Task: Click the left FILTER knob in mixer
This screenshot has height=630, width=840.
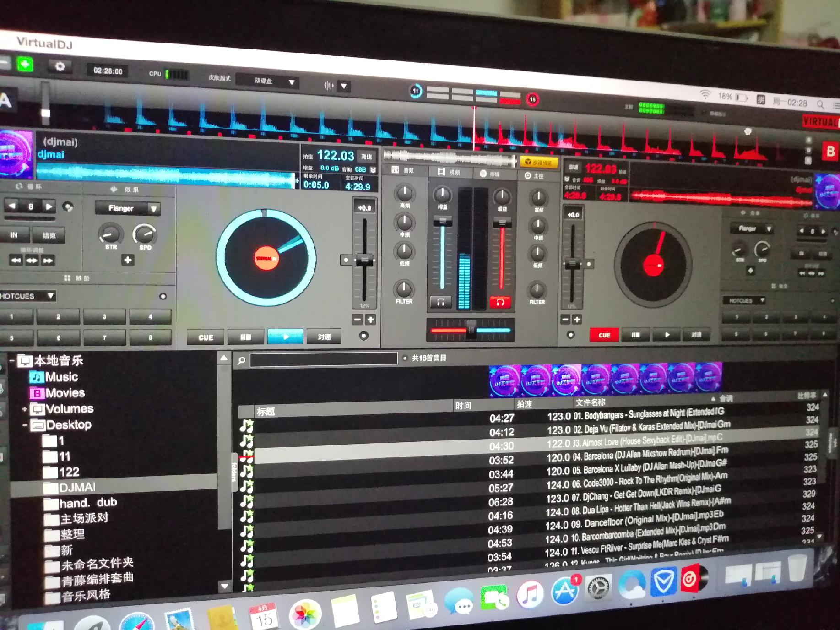Action: point(403,289)
